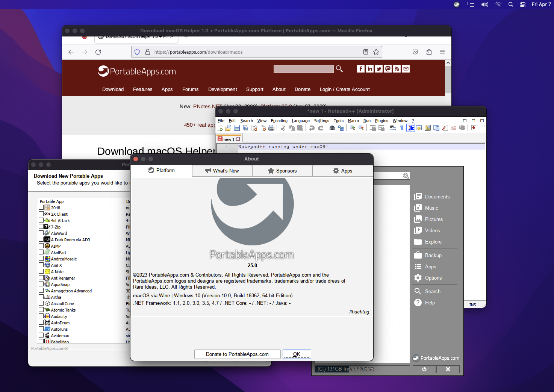
Task: Save the file in Notepad++
Action: pos(237,128)
